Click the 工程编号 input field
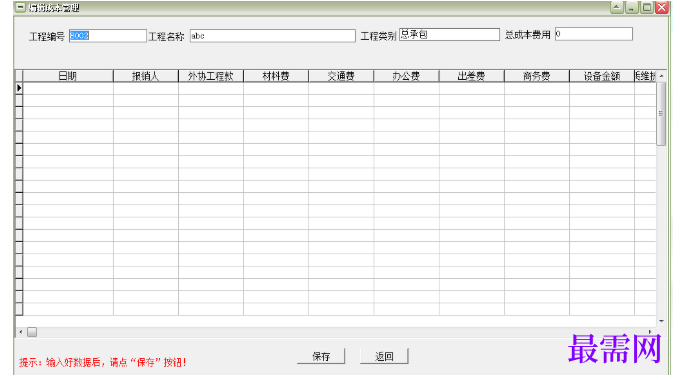680x380 pixels. (108, 36)
